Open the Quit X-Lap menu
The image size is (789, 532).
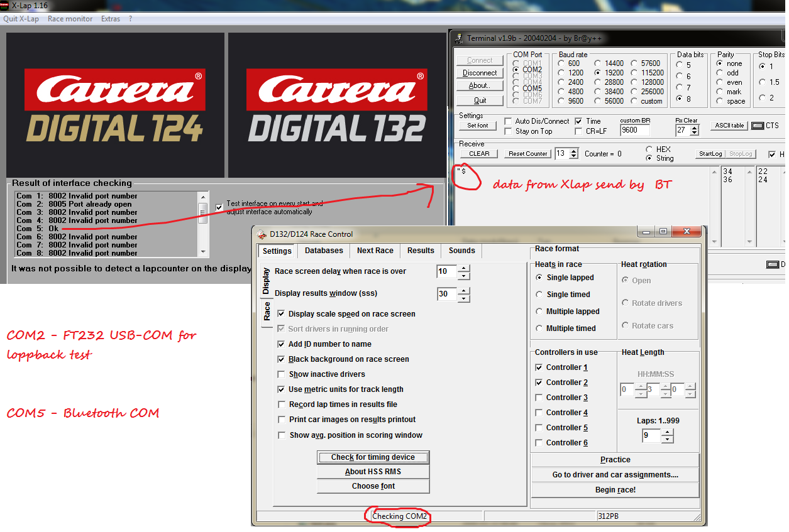[x=21, y=19]
